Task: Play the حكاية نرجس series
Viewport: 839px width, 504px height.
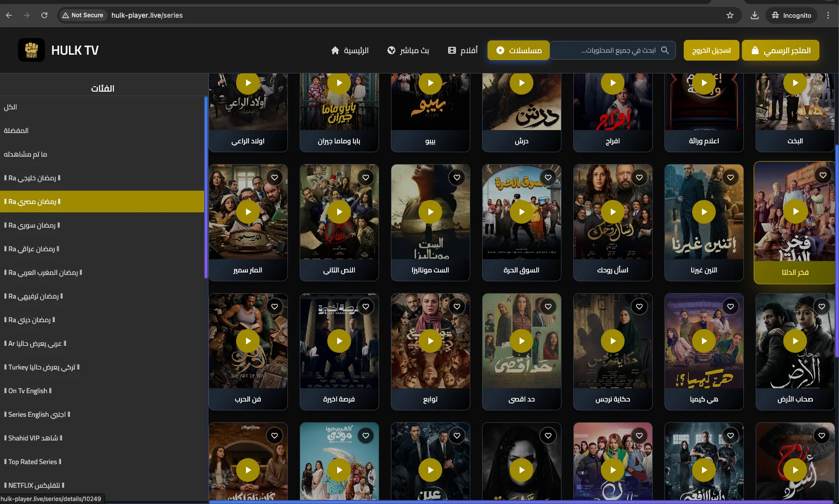Action: [613, 341]
